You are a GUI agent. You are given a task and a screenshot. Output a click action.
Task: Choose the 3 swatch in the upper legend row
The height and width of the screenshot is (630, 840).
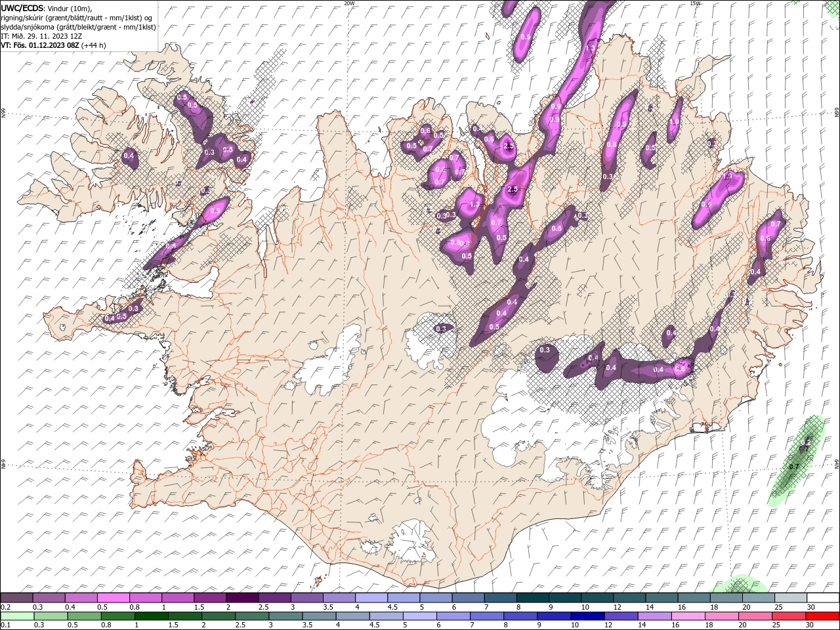pyautogui.click(x=307, y=598)
